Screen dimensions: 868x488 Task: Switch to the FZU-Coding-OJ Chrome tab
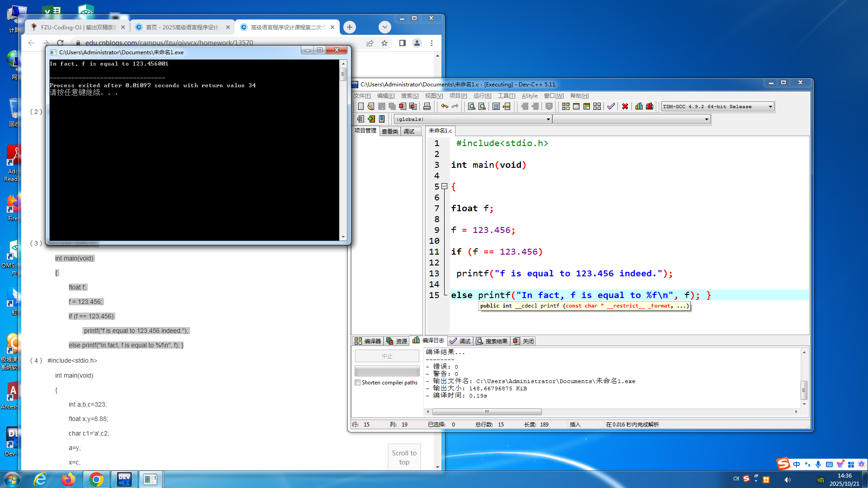77,27
